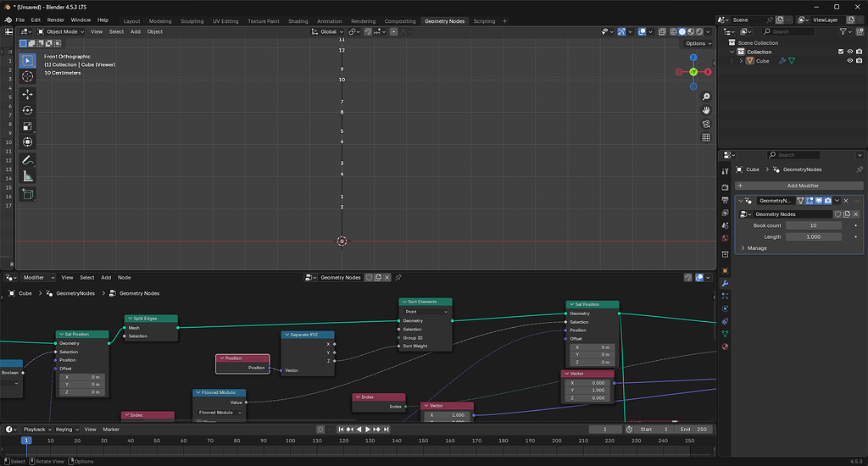Collapse the Collection in outliner

(x=732, y=52)
